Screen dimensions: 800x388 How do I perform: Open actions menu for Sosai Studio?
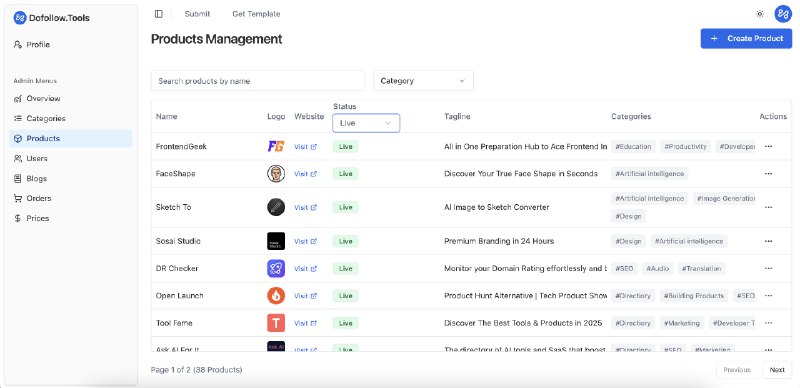point(768,241)
